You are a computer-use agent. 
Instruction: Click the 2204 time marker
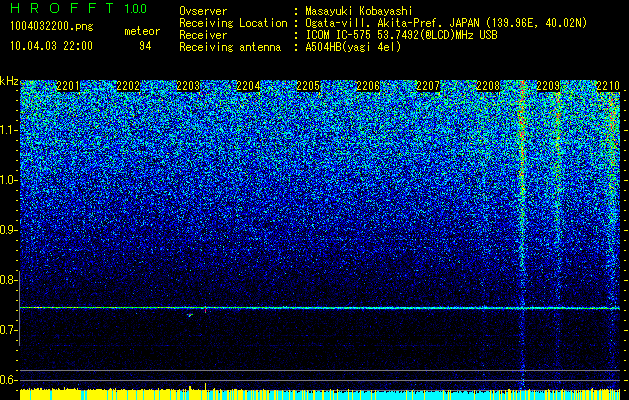248,85
